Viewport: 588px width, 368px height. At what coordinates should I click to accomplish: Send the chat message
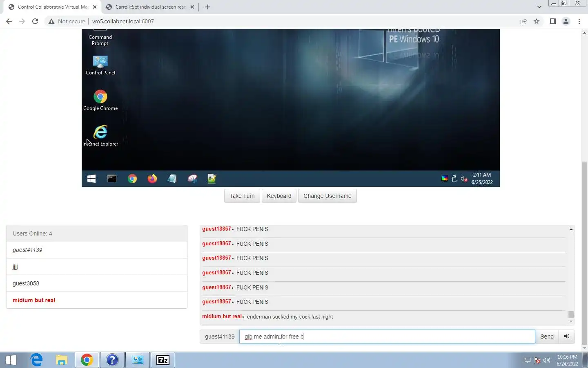547,337
